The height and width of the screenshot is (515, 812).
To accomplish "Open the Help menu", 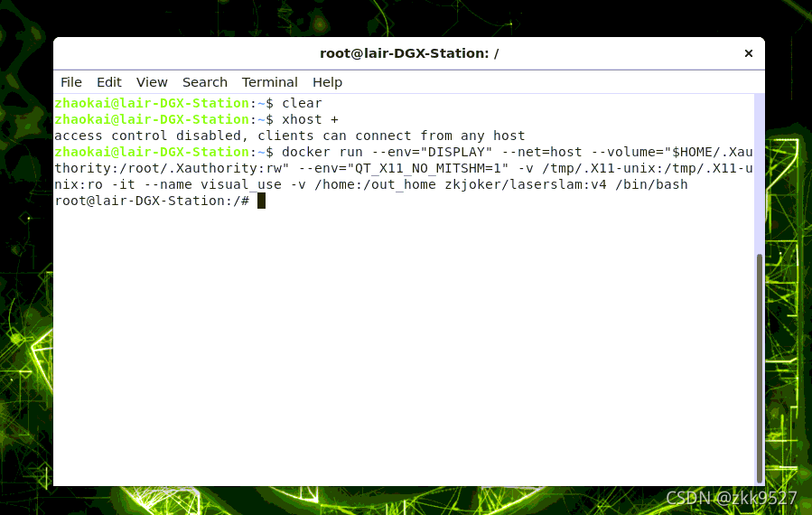I will click(x=327, y=82).
